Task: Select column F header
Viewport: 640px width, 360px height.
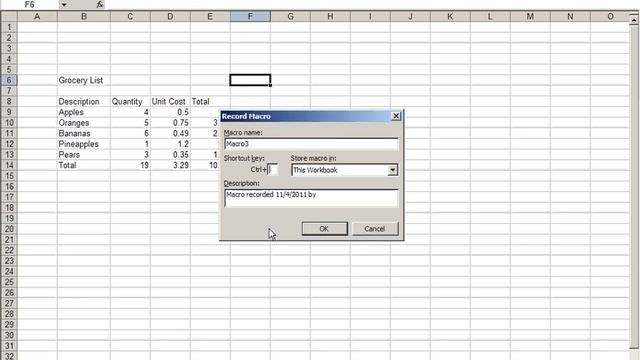Action: point(250,17)
